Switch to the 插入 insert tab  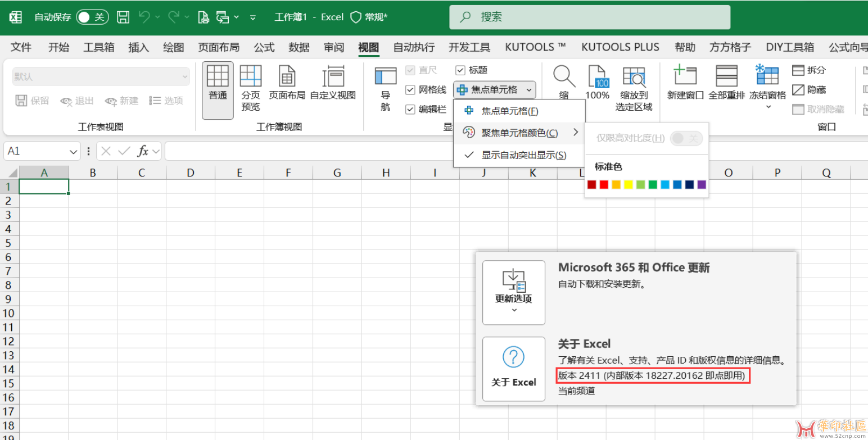click(x=138, y=47)
